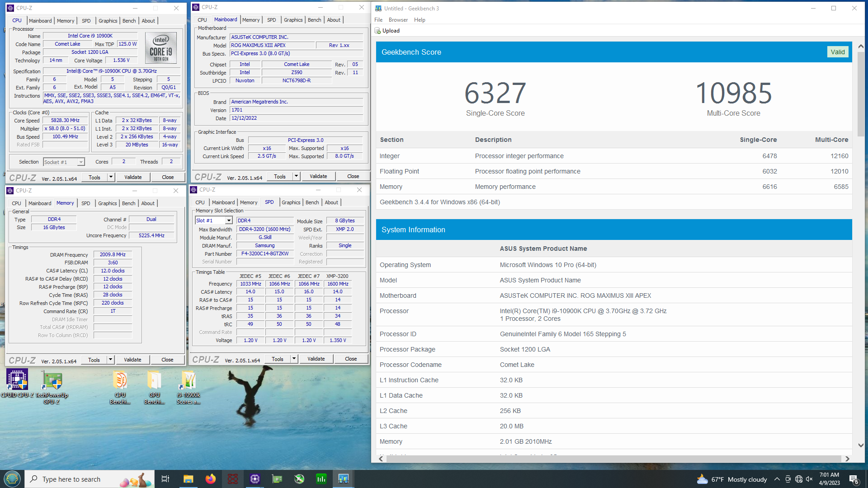Click scroll down arrow in Geekbench
868x488 pixels.
(861, 445)
